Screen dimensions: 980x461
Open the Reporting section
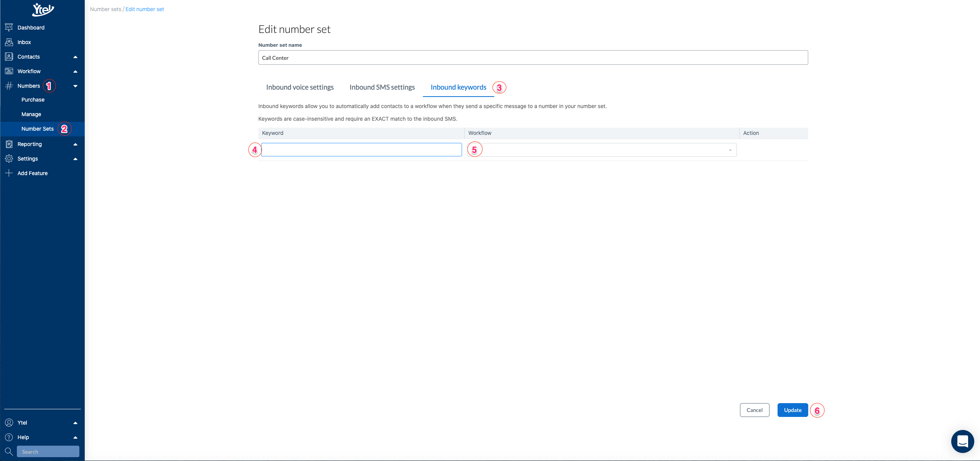click(30, 144)
